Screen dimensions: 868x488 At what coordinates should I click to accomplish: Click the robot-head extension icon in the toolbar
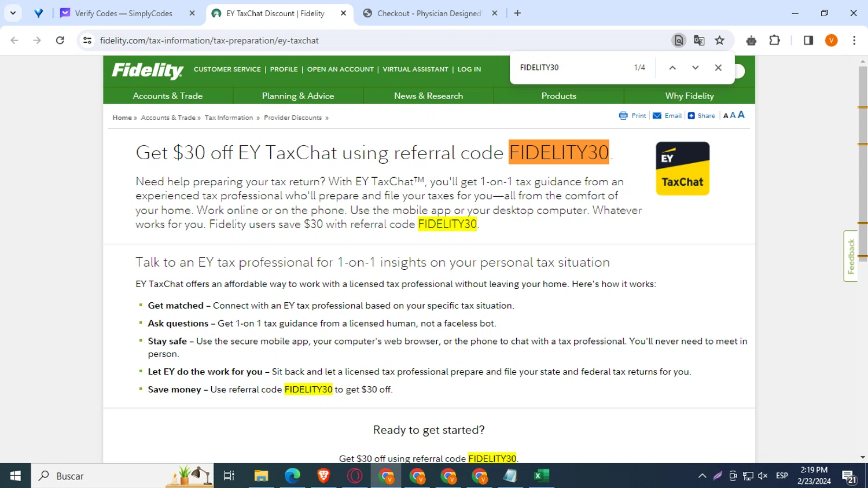pos(751,41)
